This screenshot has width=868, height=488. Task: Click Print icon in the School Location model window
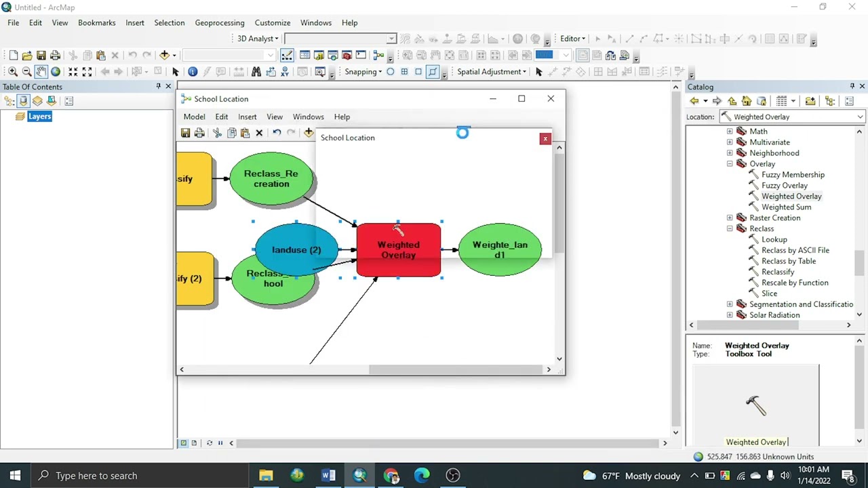(x=199, y=133)
